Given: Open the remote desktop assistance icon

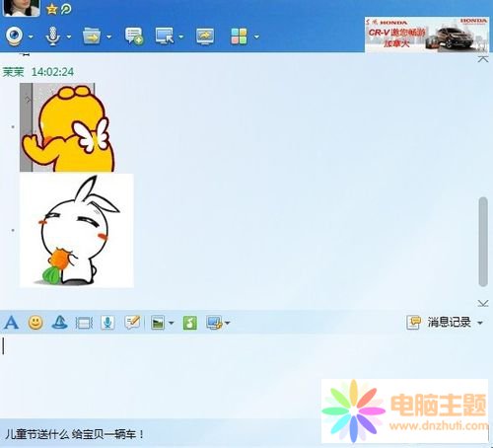Looking at the screenshot, I should pyautogui.click(x=165, y=36).
